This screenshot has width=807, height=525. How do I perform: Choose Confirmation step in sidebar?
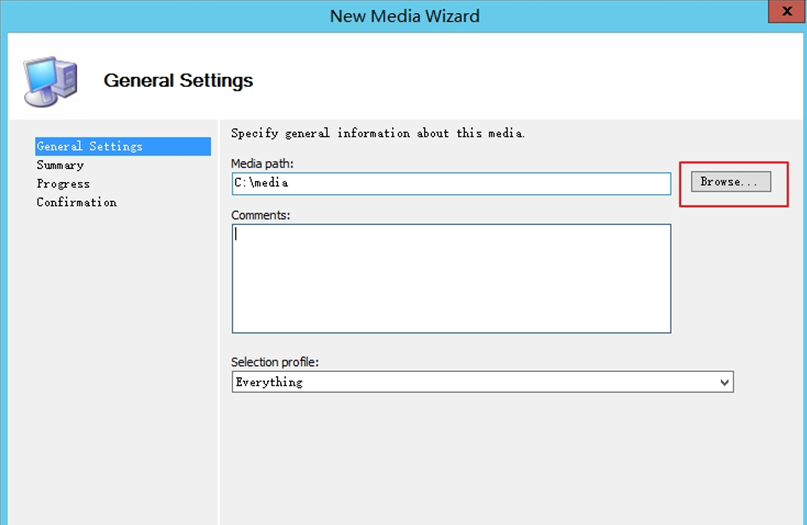(x=77, y=202)
